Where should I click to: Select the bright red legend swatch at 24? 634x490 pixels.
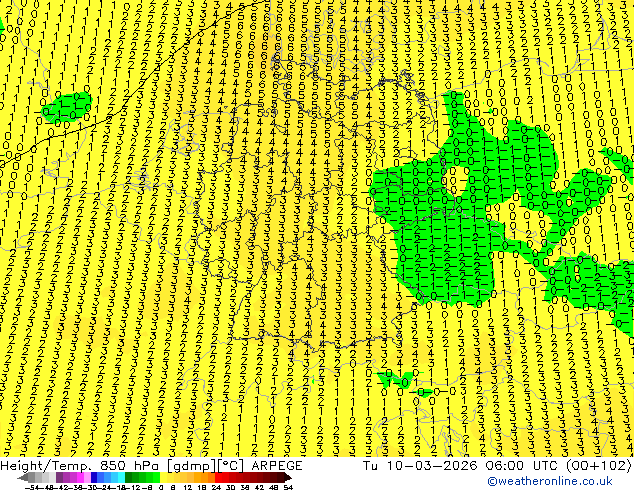218,477
